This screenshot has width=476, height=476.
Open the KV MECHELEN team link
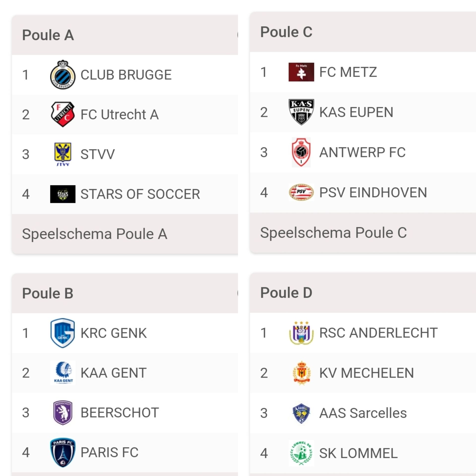pos(366,373)
